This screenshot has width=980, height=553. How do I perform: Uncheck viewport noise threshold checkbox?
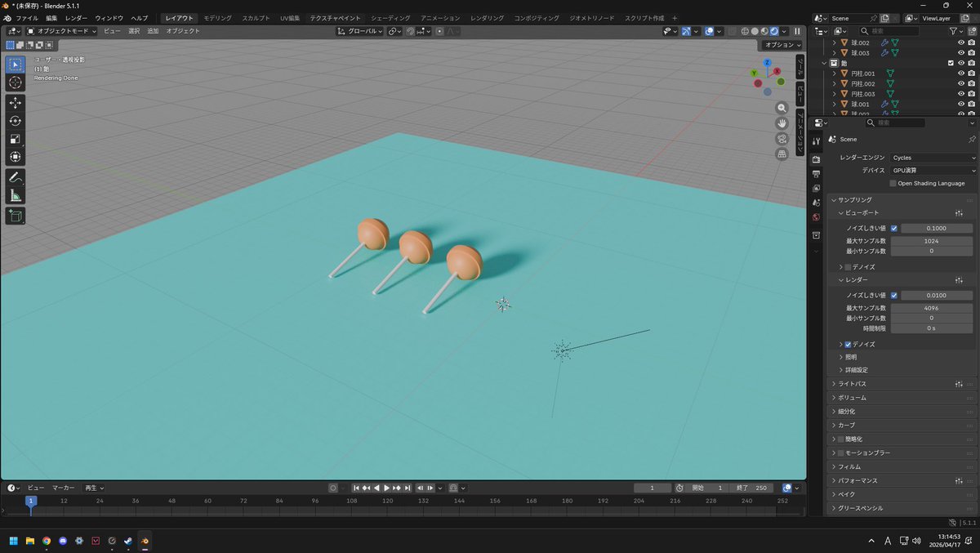[x=894, y=228]
